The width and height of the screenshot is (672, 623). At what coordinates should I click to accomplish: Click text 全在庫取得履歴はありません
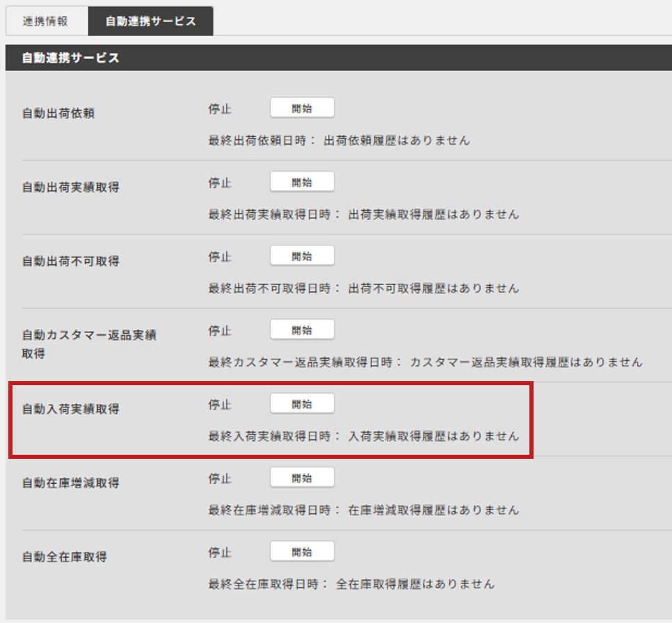(415, 584)
